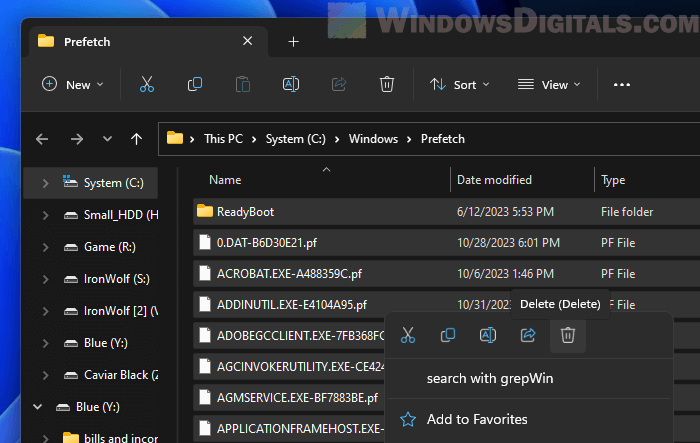Image resolution: width=700 pixels, height=443 pixels.
Task: Open chevron after This PC in breadcrumb
Action: tap(254, 139)
